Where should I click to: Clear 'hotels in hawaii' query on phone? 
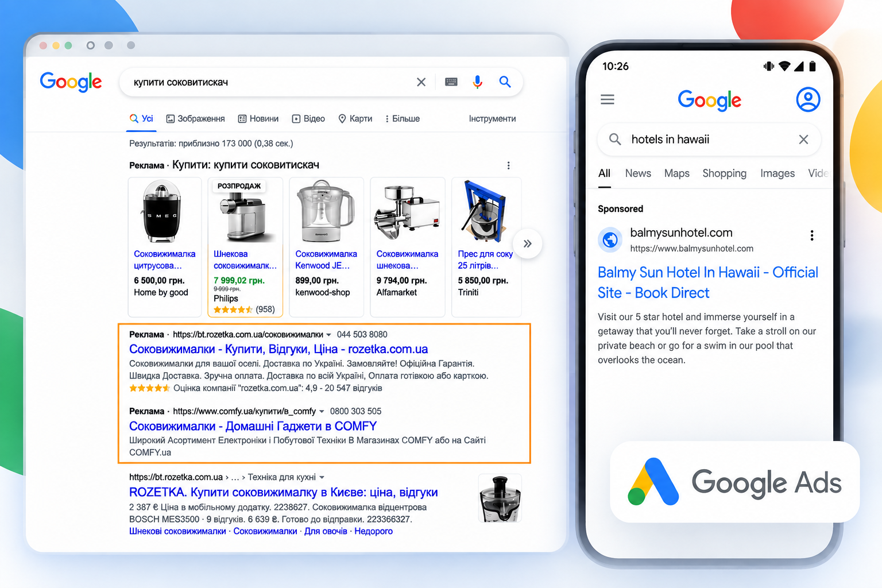point(803,140)
